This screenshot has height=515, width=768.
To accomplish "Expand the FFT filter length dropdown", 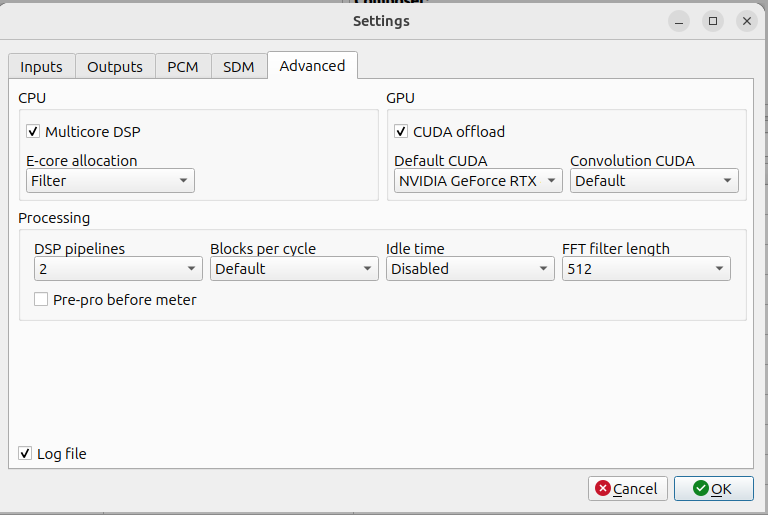I will 646,269.
